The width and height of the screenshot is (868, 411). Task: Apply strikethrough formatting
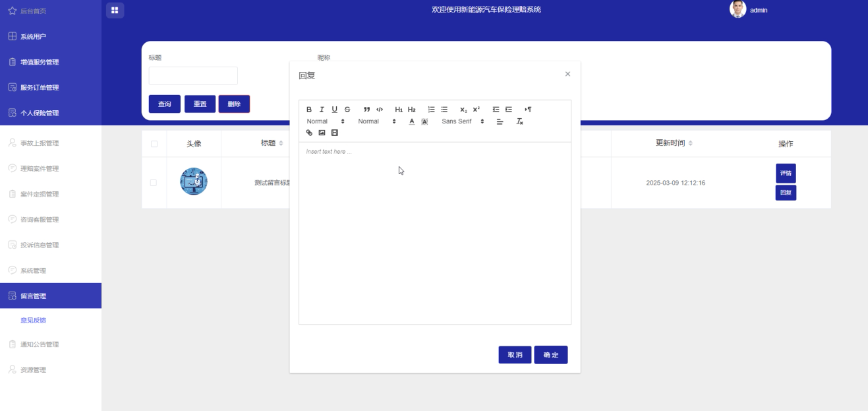point(347,110)
